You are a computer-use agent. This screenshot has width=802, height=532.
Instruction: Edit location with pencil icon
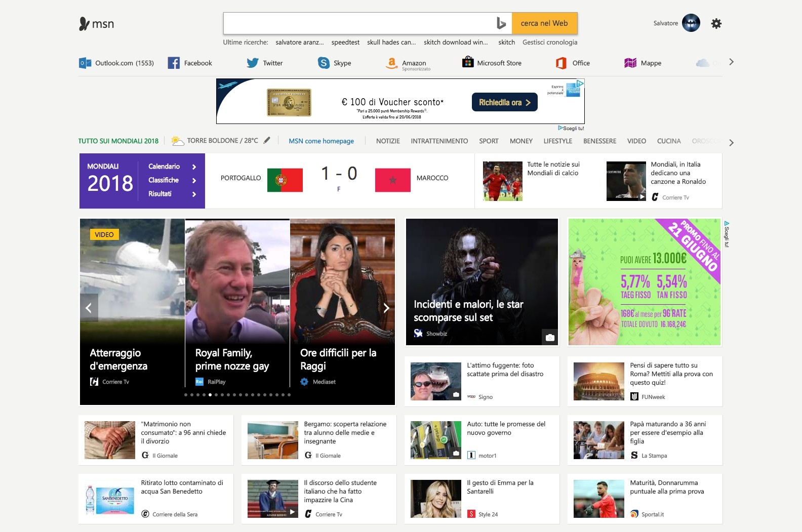(267, 140)
